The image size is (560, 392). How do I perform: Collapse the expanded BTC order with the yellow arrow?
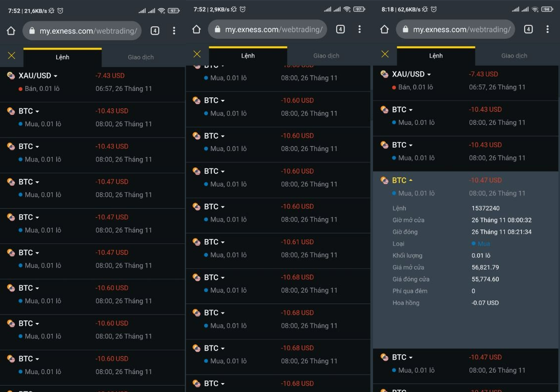point(411,181)
